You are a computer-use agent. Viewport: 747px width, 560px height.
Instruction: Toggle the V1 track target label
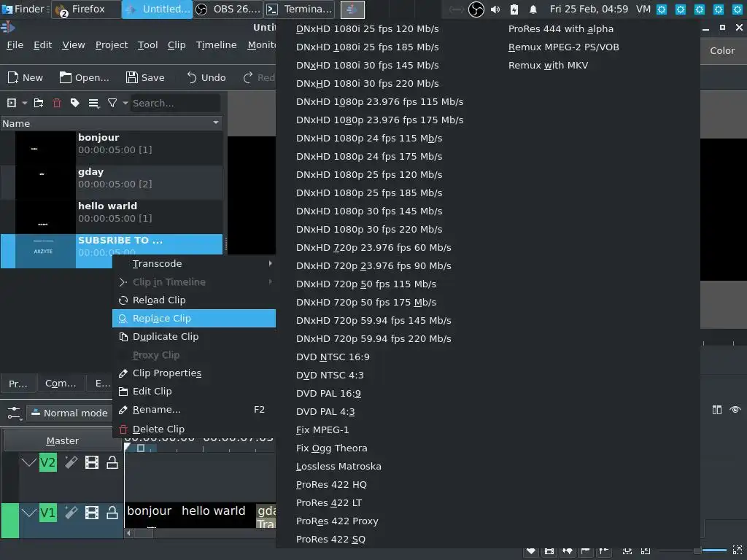coord(47,513)
